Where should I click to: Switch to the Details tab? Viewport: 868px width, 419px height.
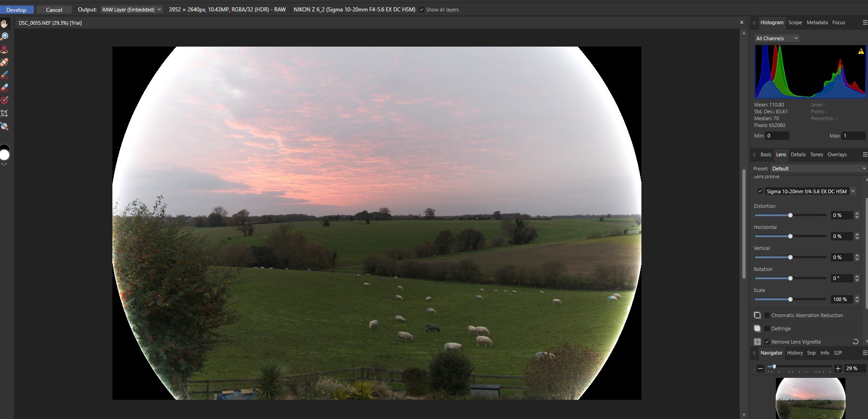click(x=798, y=154)
